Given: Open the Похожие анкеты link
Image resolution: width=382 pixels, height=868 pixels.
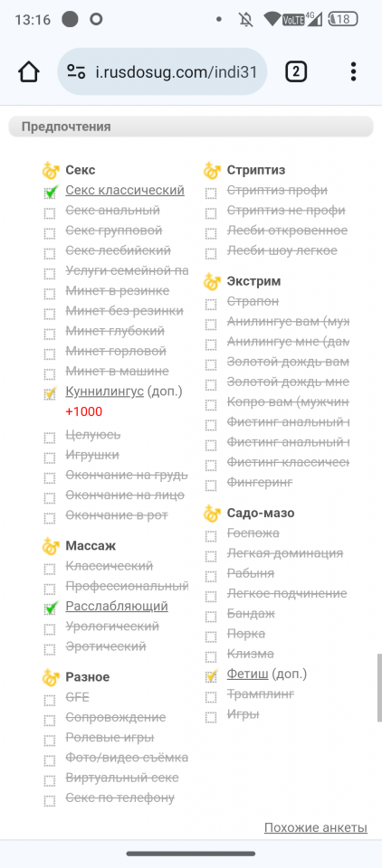Looking at the screenshot, I should 316,827.
